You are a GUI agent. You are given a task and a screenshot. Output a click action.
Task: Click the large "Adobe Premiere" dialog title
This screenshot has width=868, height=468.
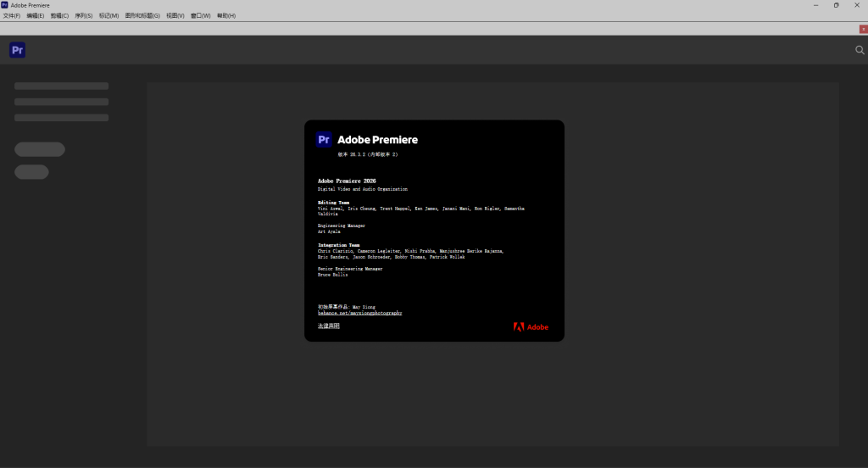pyautogui.click(x=377, y=140)
